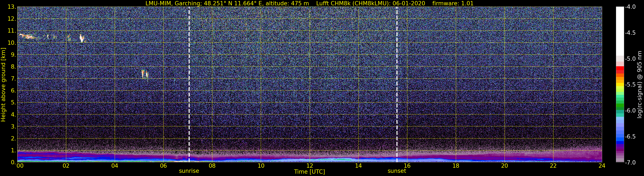The height and width of the screenshot is (176, 644).
Task: Click the 04 tick label on time axis
Action: tap(114, 166)
